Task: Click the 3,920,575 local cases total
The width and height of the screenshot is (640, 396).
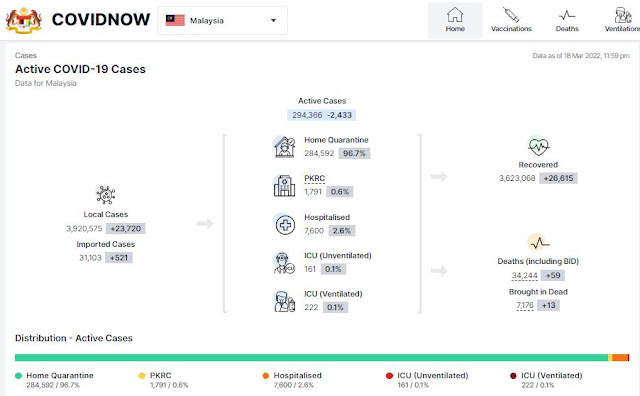Action: pyautogui.click(x=84, y=229)
